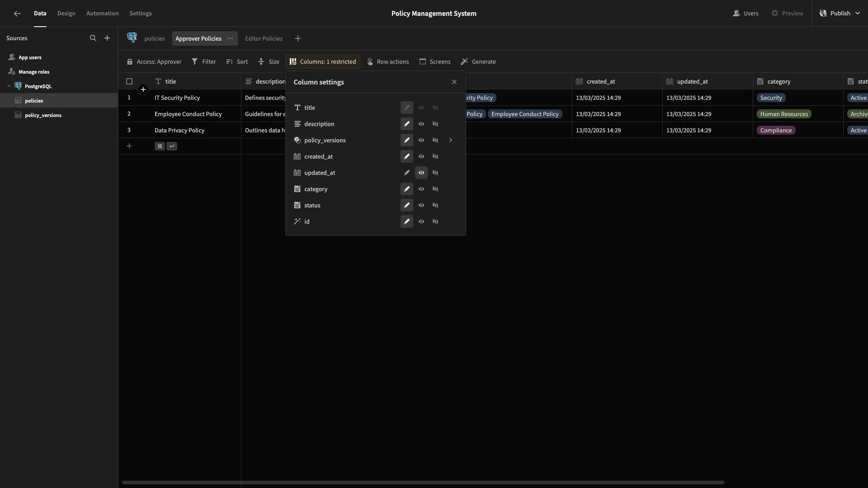This screenshot has width=868, height=488.
Task: Open the Approver Policies view options ellipsis
Action: click(230, 39)
